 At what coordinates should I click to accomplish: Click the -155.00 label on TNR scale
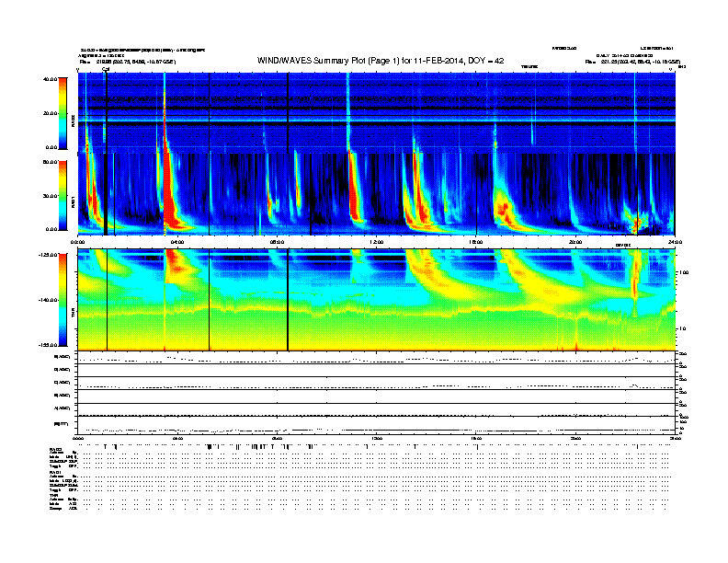pyautogui.click(x=48, y=345)
